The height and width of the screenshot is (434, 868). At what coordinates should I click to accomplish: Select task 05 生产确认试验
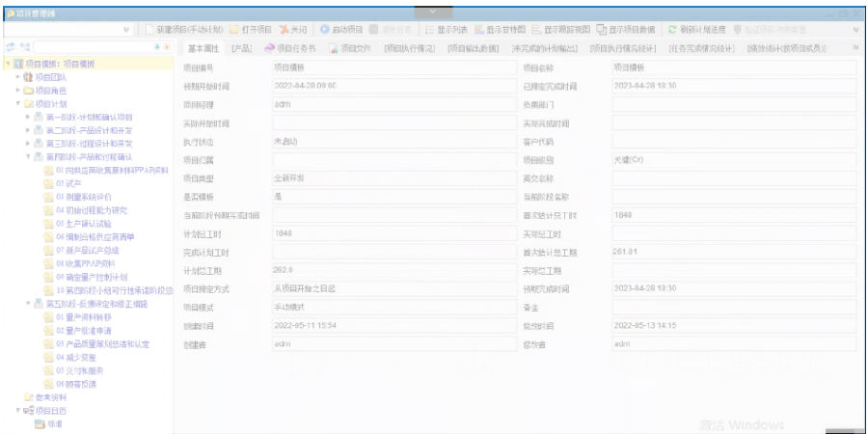[x=84, y=224]
